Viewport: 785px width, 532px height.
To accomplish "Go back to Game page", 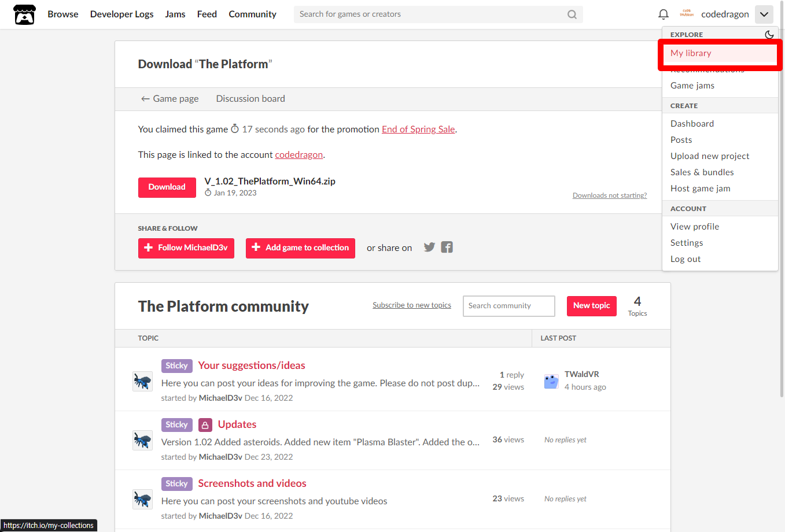I will click(x=170, y=99).
